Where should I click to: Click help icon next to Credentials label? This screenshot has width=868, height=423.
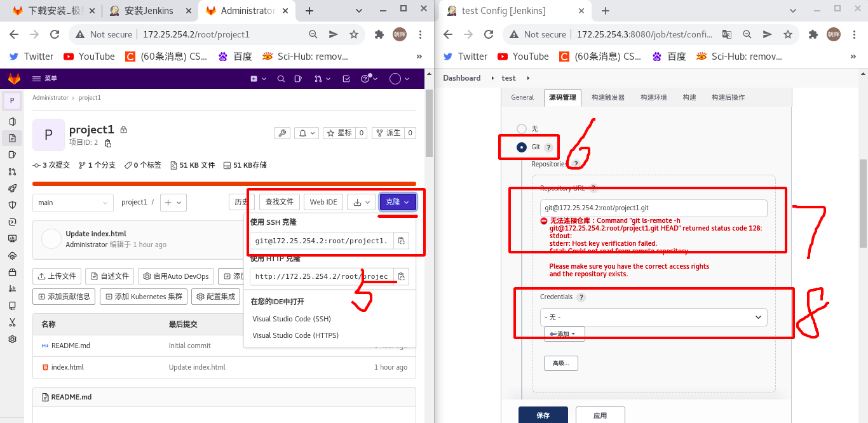tap(581, 297)
